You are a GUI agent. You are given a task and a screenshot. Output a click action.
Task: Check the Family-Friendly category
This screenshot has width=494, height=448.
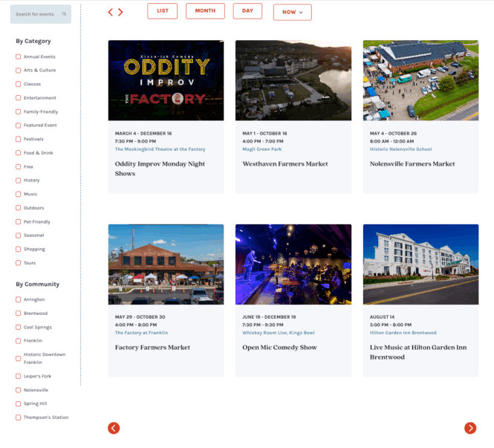(x=19, y=112)
